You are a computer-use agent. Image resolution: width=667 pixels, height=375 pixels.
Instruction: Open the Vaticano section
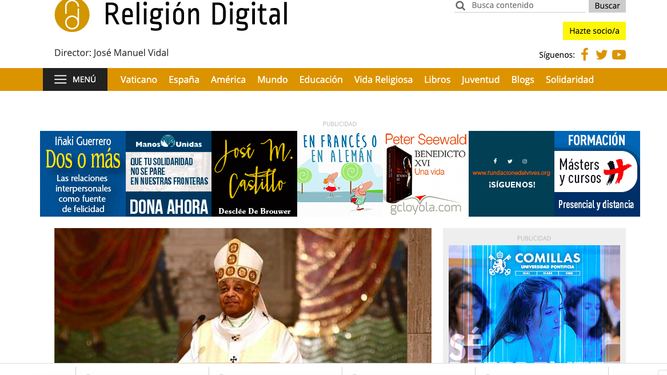139,80
